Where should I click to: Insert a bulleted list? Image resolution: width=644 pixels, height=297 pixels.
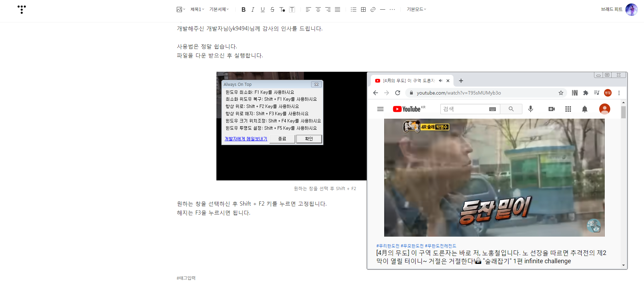[354, 9]
